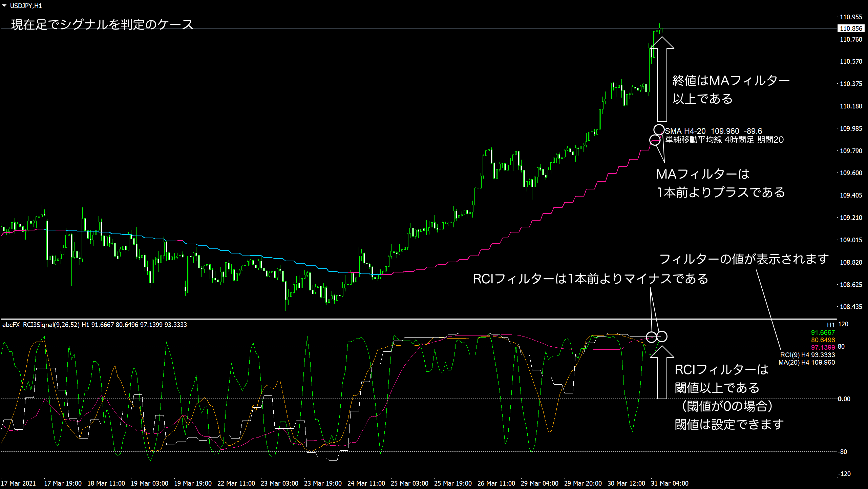Click the left circle marker in the RCI subwindow
The image size is (868, 489).
651,337
